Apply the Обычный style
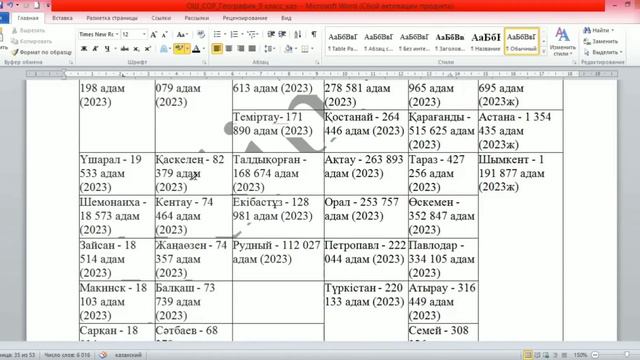The image size is (640, 360). pos(521,41)
